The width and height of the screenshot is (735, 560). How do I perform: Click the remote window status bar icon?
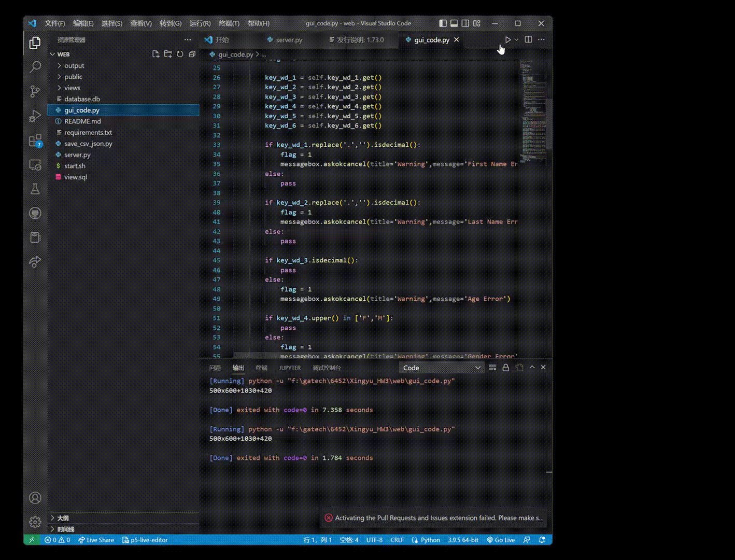(x=31, y=540)
